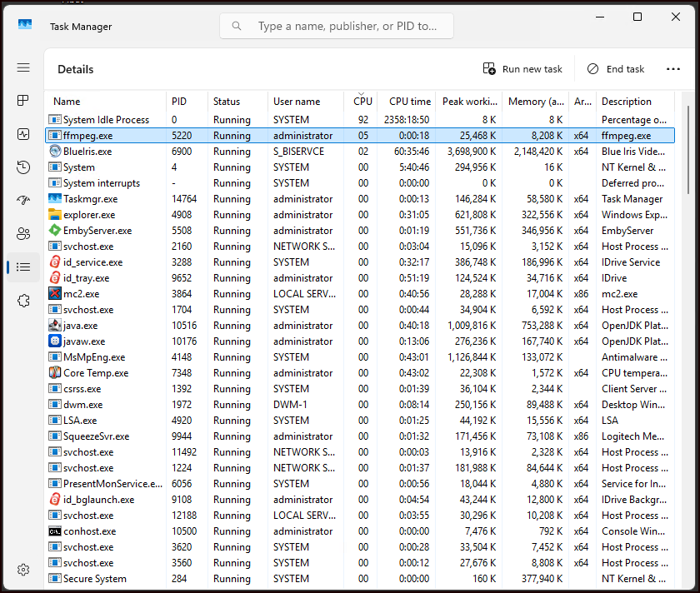Open the three-dot more options menu
This screenshot has width=700, height=593.
pyautogui.click(x=673, y=69)
